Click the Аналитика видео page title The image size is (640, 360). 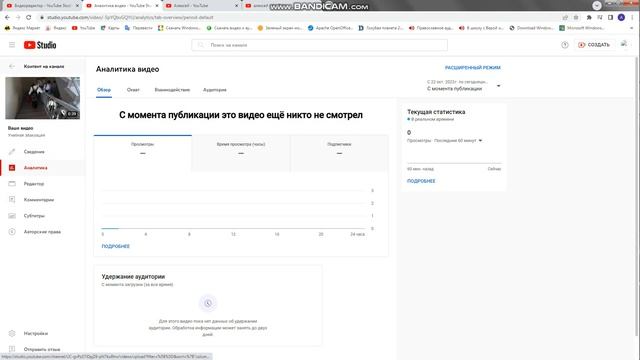tap(127, 69)
